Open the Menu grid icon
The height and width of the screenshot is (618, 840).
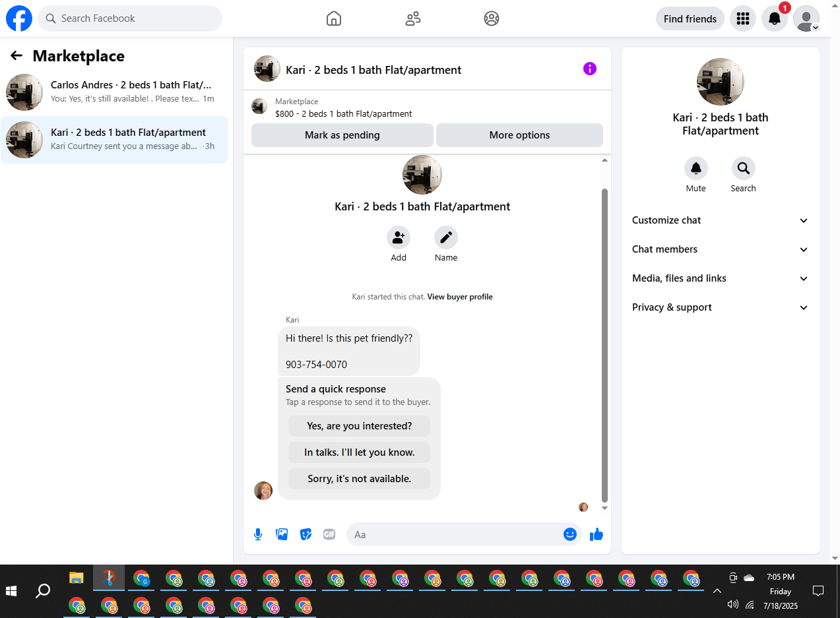click(x=743, y=18)
